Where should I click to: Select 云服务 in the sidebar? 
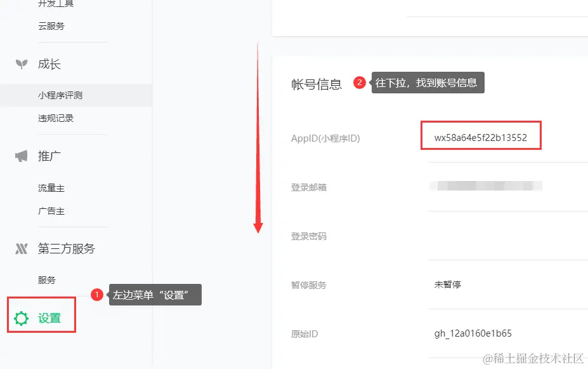click(x=51, y=26)
